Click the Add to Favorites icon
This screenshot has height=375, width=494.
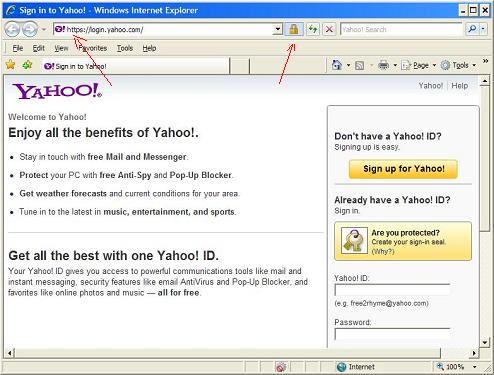pos(27,65)
